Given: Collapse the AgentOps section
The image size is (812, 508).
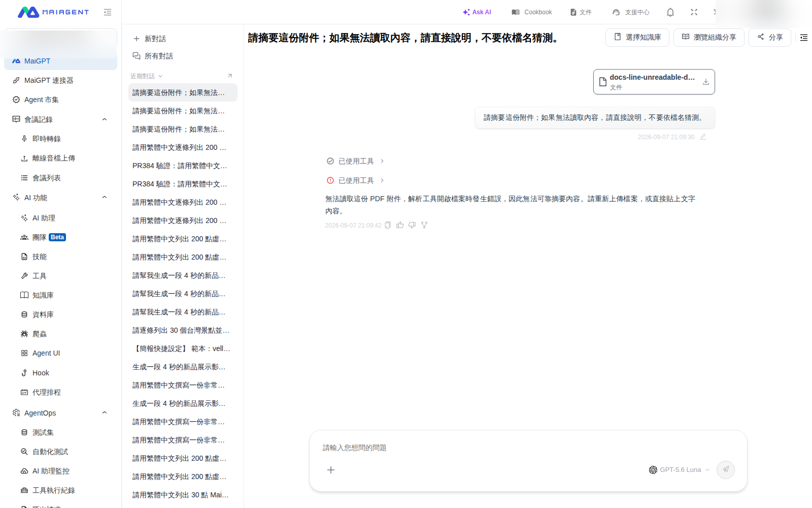Looking at the screenshot, I should [x=105, y=413].
